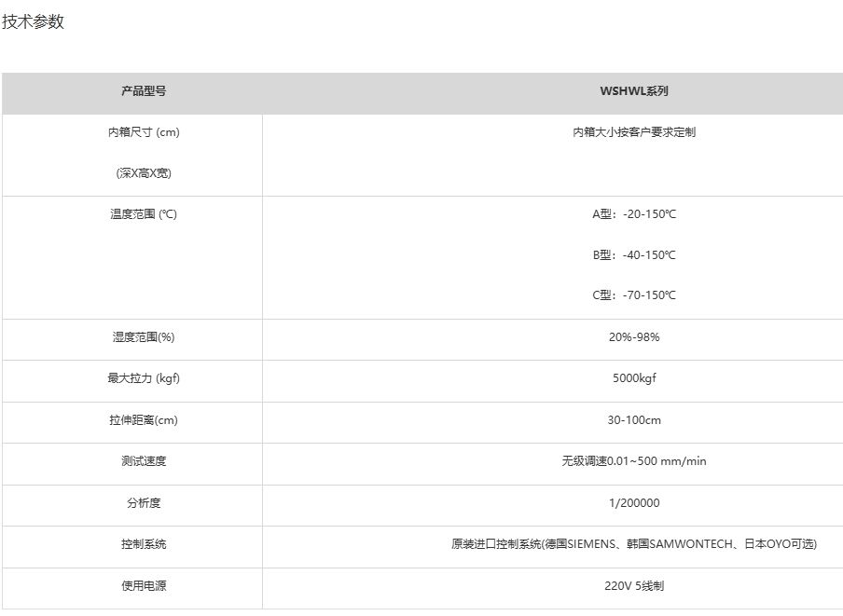
Task: Click the 原装进口控制系统 description text
Action: [633, 544]
